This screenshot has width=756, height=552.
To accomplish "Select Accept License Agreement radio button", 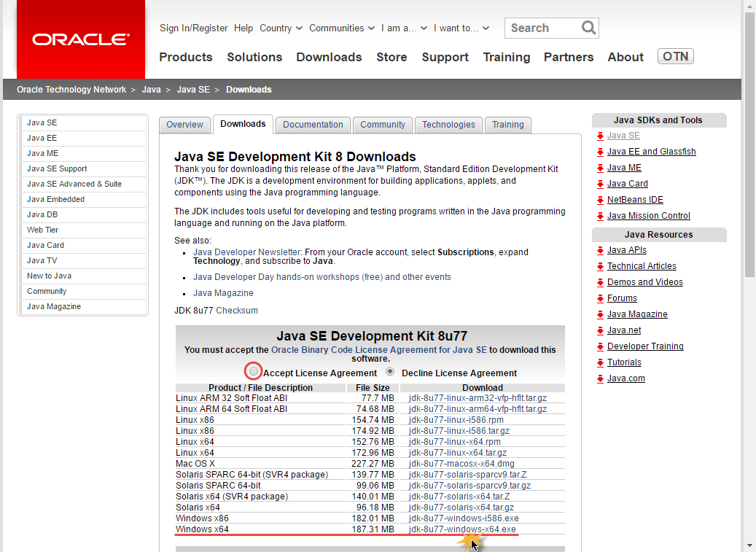I will point(253,371).
